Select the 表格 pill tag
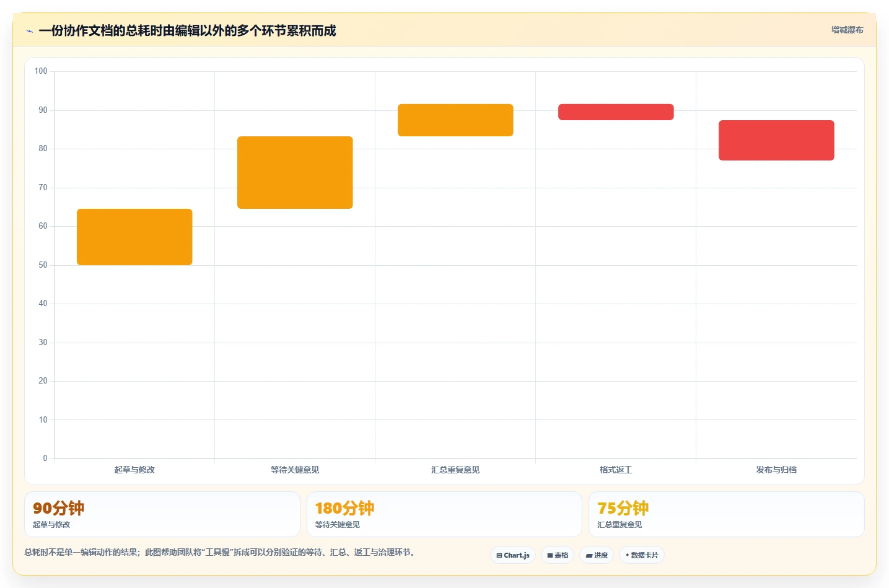Viewport: 889px width, 588px height. pos(558,555)
